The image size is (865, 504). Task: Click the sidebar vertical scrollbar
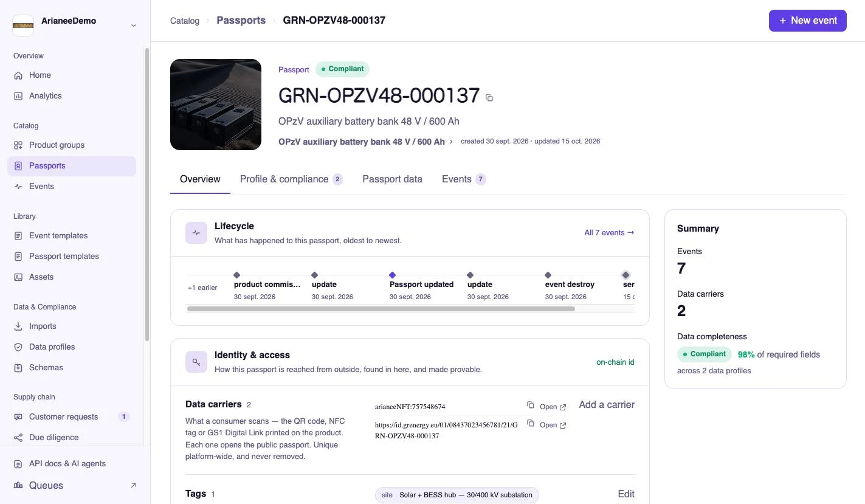[146, 195]
